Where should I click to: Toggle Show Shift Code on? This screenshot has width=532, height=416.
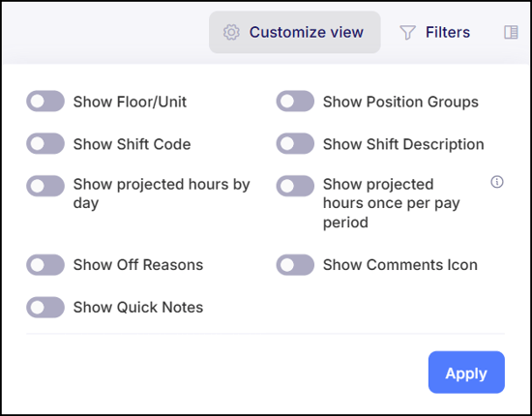click(x=45, y=143)
